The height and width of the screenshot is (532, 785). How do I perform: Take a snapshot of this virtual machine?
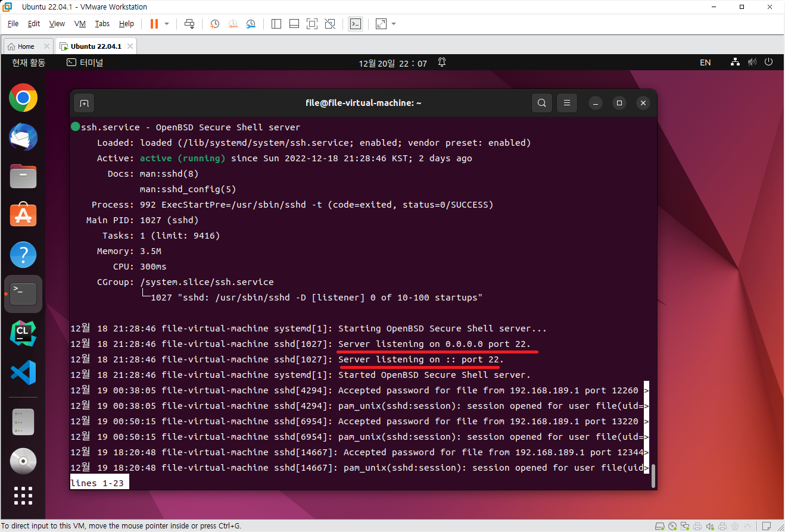214,24
